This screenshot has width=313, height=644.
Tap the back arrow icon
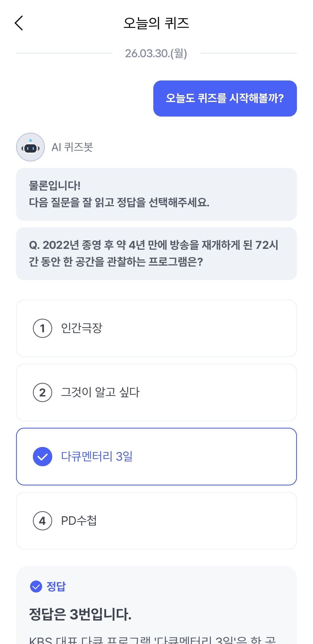[19, 23]
